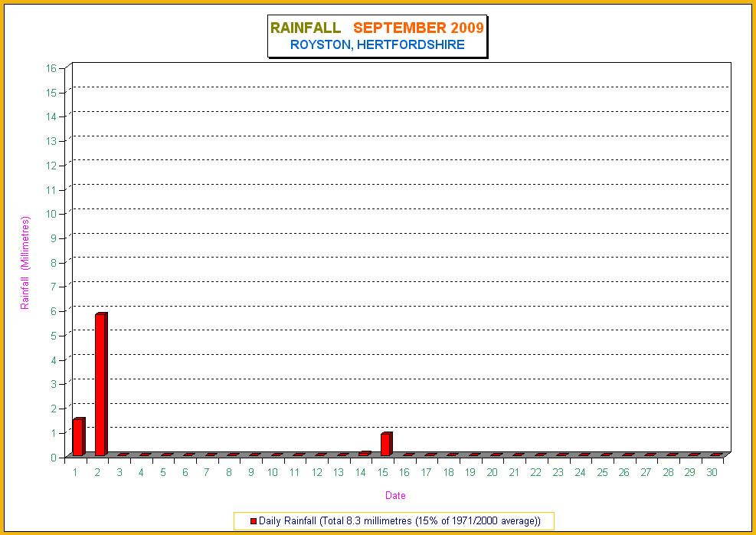756x535 pixels.
Task: Click the red bar for date 1
Action: coord(79,437)
